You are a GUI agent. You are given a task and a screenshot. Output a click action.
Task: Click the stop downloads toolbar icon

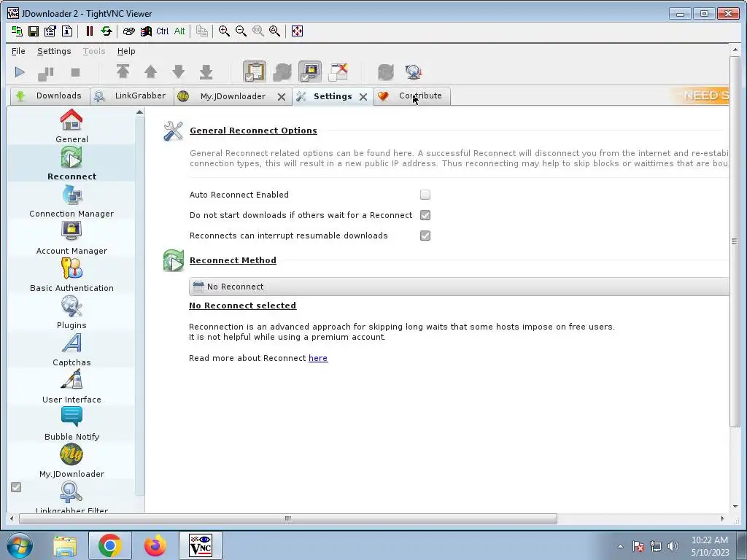pyautogui.click(x=75, y=72)
